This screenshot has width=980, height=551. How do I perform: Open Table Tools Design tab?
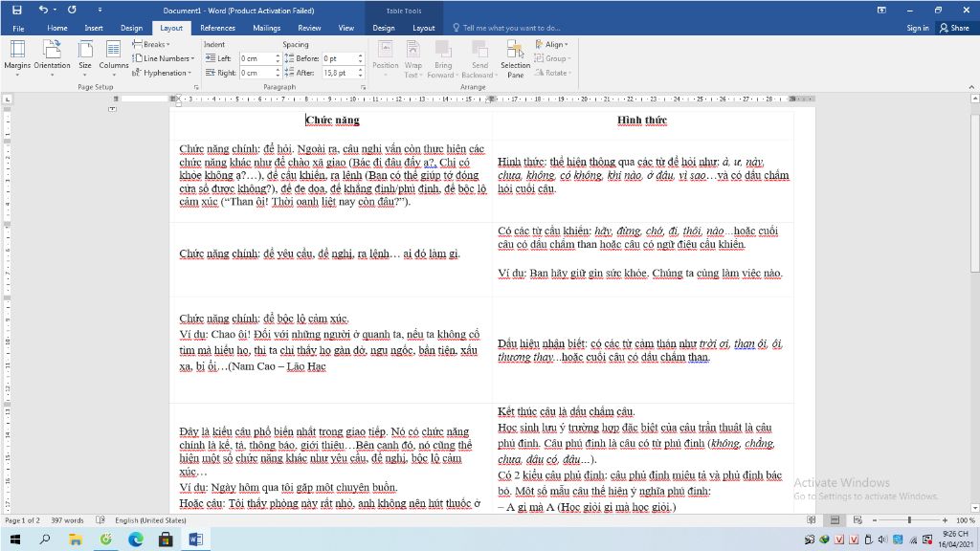384,28
